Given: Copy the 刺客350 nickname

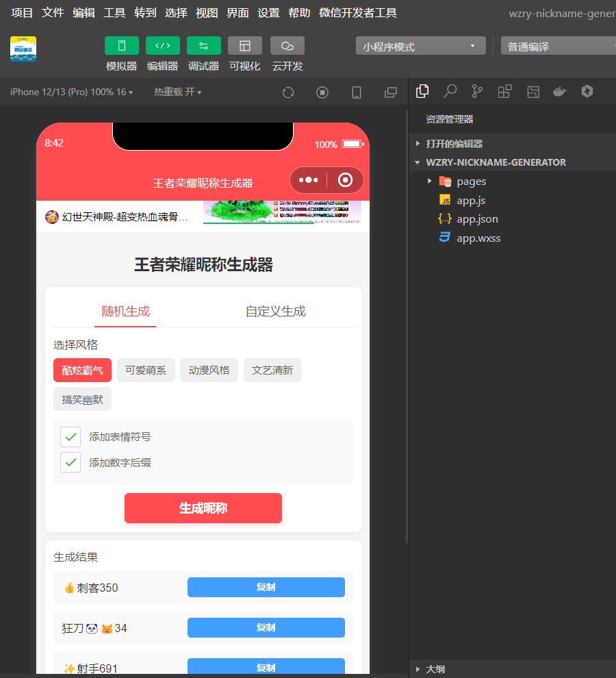Looking at the screenshot, I should coord(266,587).
